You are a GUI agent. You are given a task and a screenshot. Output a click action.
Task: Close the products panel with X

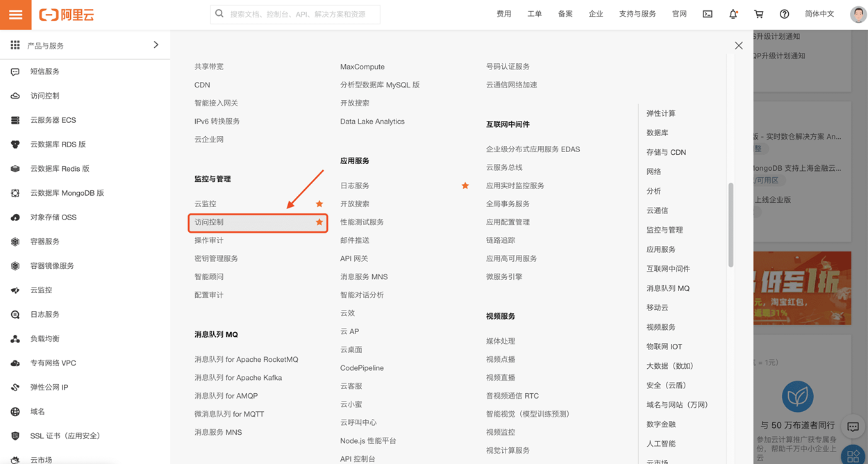pos(739,46)
